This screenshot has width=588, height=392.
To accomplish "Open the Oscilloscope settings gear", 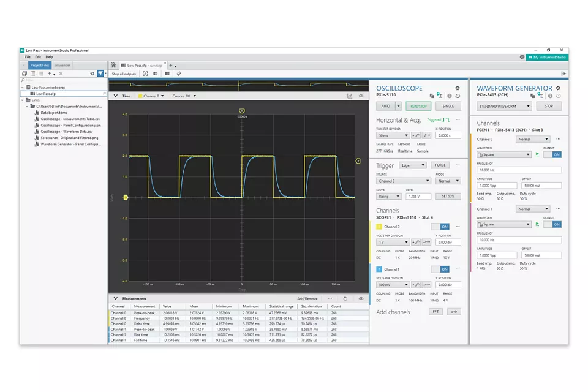I will tap(457, 88).
